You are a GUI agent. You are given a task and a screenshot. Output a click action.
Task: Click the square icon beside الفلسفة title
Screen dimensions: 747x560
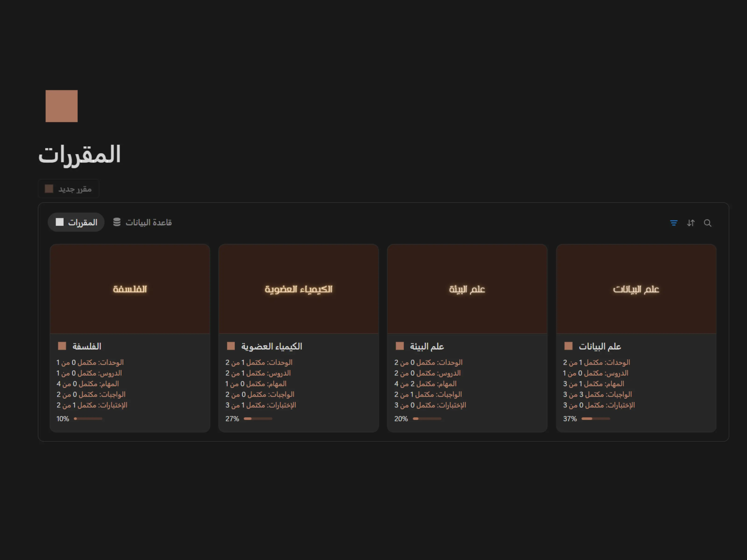[x=62, y=346]
